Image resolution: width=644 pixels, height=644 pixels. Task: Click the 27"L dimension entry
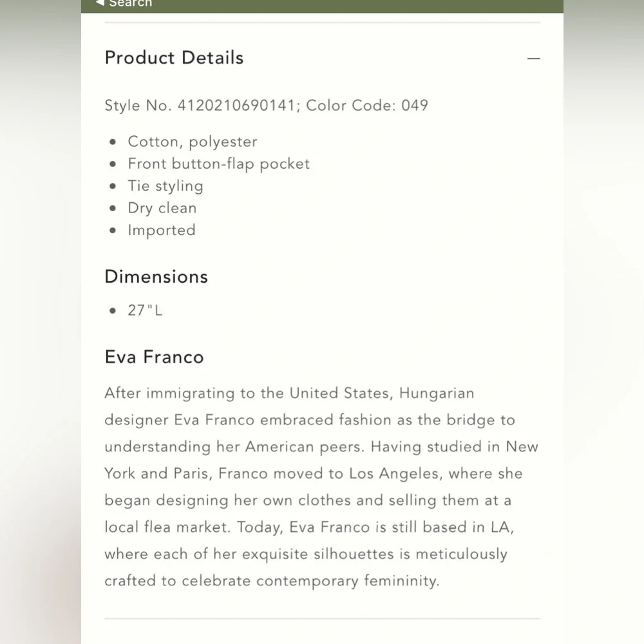[x=145, y=310]
